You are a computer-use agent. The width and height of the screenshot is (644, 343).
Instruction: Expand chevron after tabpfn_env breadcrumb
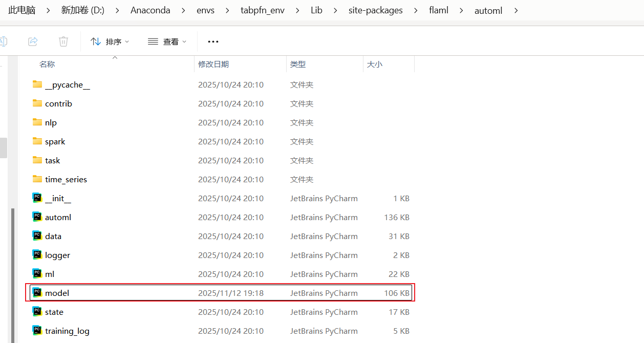coord(298,10)
